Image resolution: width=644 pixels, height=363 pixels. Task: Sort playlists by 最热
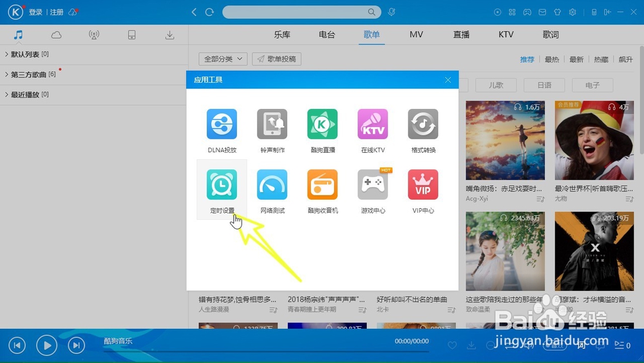pos(552,59)
